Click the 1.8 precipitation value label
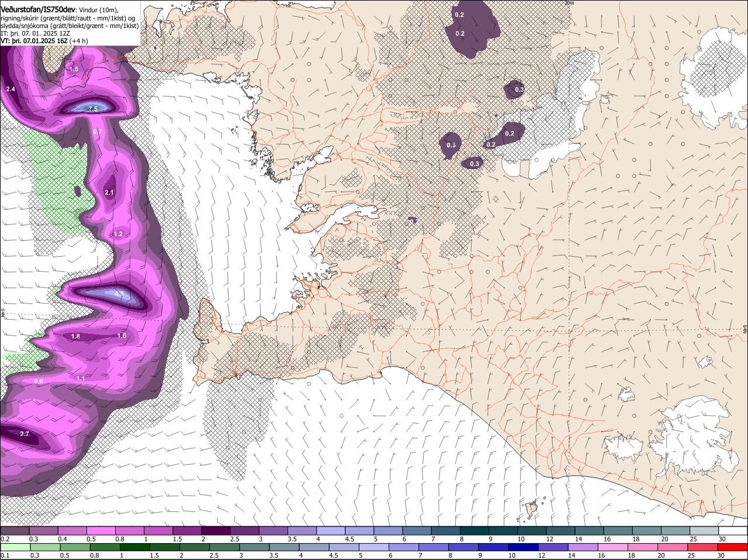This screenshot has width=748, height=560. click(75, 336)
